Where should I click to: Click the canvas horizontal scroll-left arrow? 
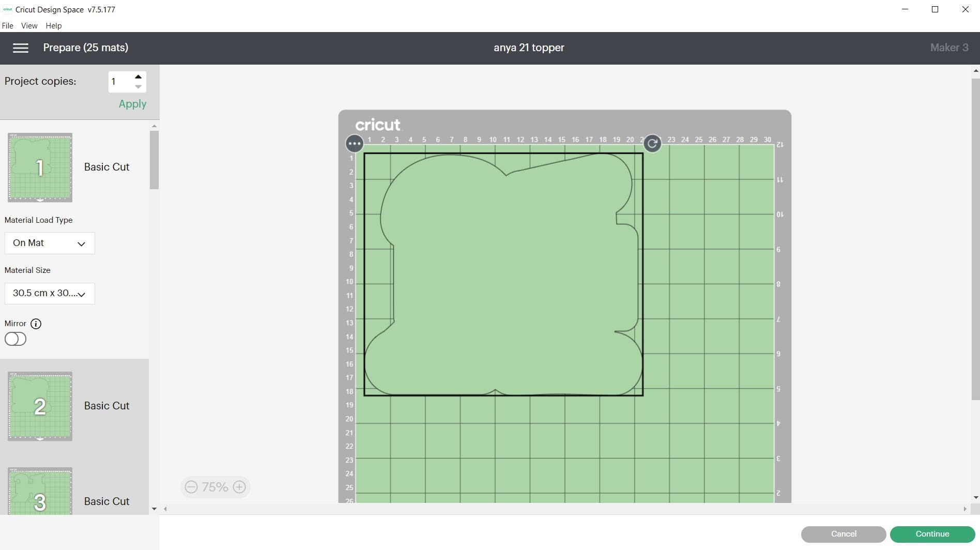[x=165, y=509]
